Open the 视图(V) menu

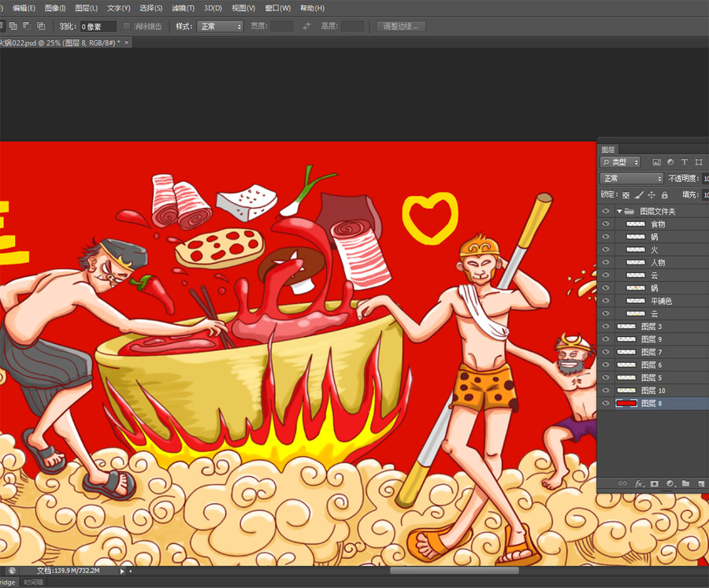coord(243,8)
